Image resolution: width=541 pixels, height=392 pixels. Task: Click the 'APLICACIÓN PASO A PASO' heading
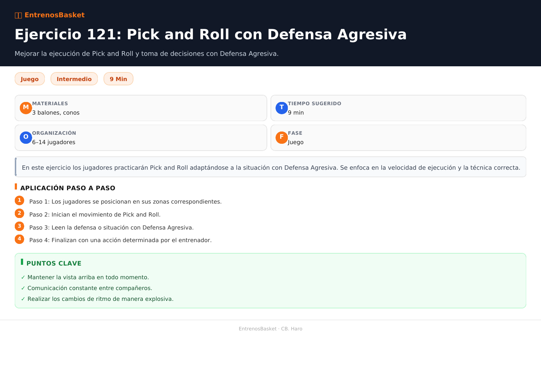click(68, 188)
